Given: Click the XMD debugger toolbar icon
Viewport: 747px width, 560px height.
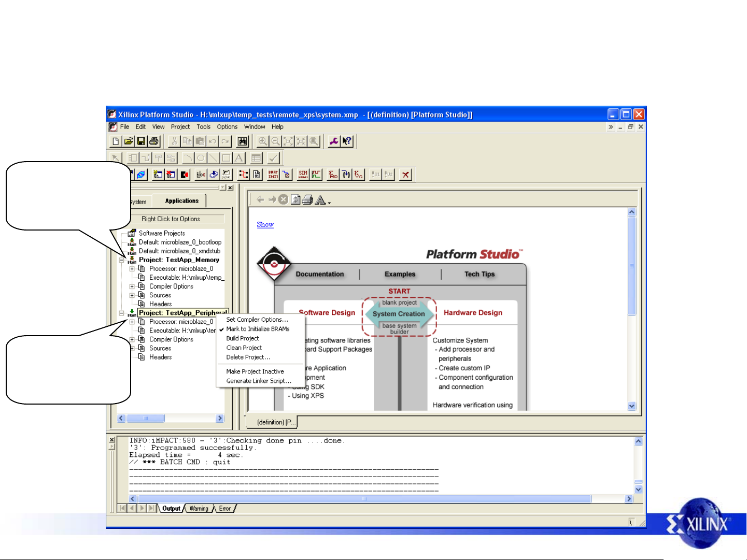Looking at the screenshot, I should pyautogui.click(x=333, y=175).
